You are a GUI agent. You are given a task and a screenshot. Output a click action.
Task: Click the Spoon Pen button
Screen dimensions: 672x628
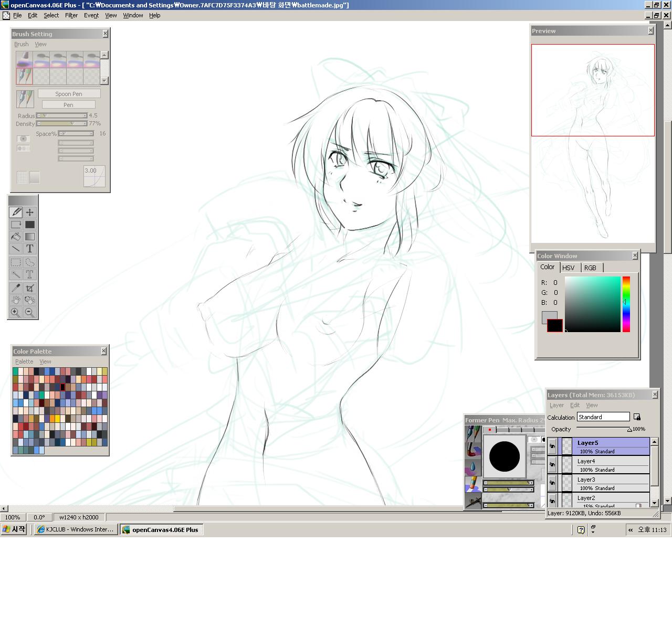pos(69,94)
